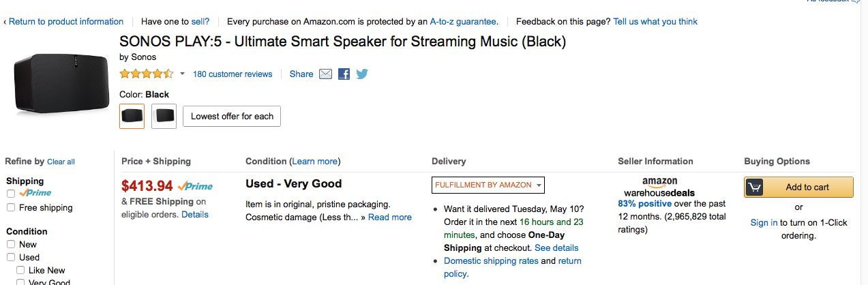Click the star rating icons
Image resolution: width=868 pixels, height=285 pixels.
(x=147, y=74)
